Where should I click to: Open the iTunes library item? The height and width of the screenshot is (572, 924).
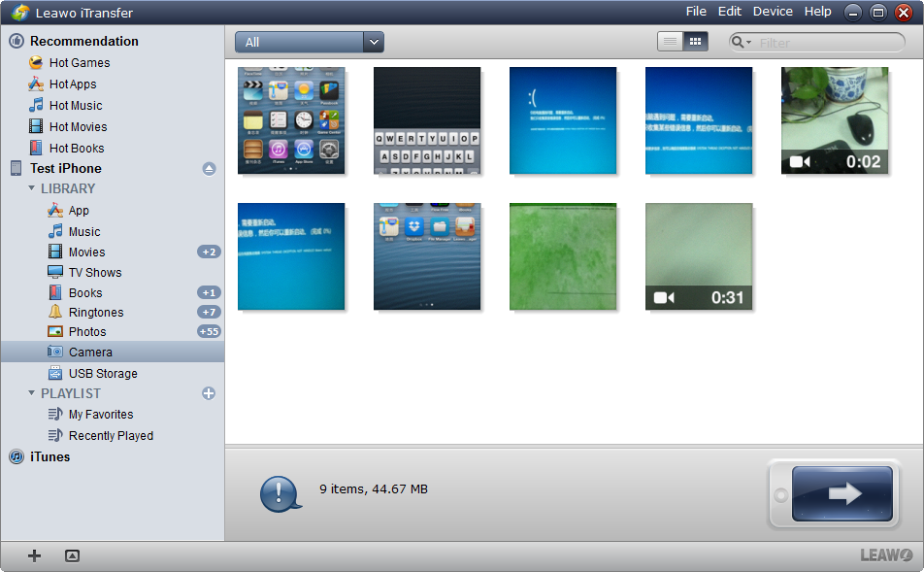point(49,456)
